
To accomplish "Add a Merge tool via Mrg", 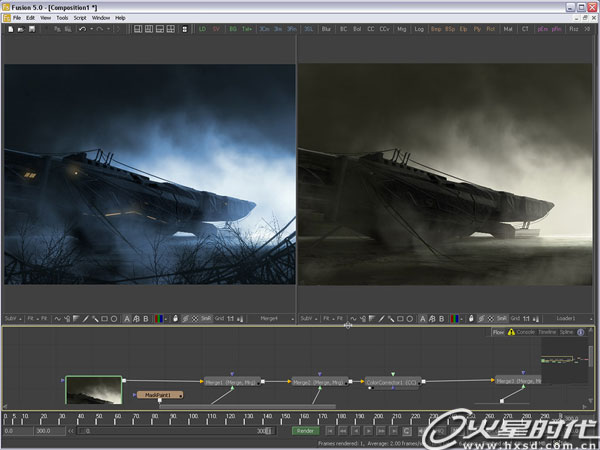I will 401,29.
